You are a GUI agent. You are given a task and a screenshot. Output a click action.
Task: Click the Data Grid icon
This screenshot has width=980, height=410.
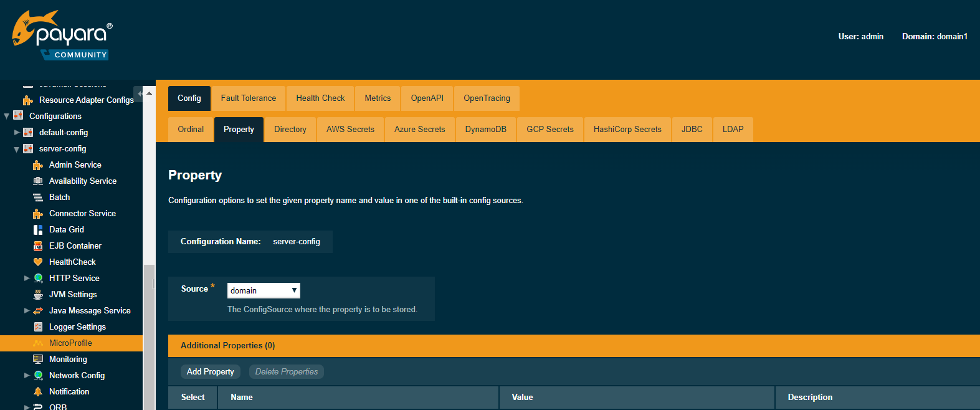(x=38, y=230)
